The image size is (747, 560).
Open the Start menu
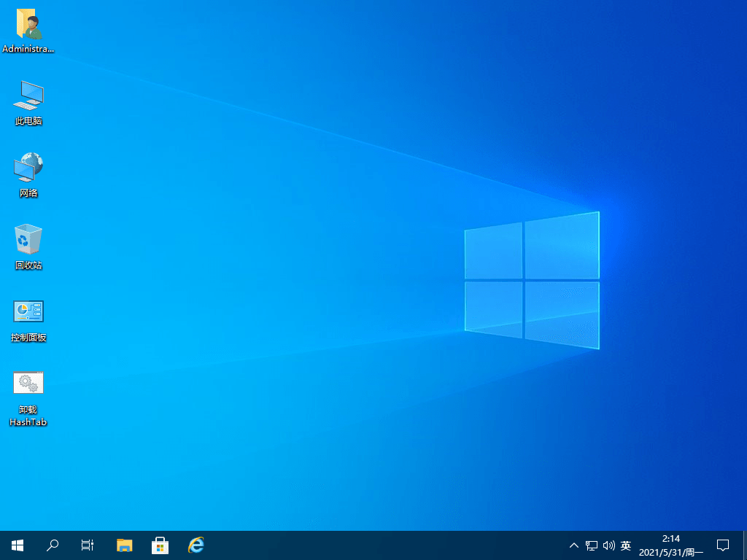click(17, 545)
